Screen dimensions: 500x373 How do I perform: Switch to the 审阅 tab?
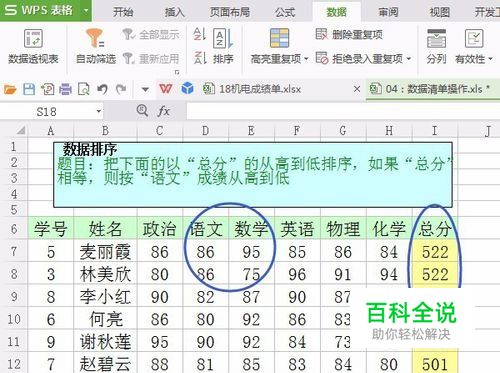388,12
